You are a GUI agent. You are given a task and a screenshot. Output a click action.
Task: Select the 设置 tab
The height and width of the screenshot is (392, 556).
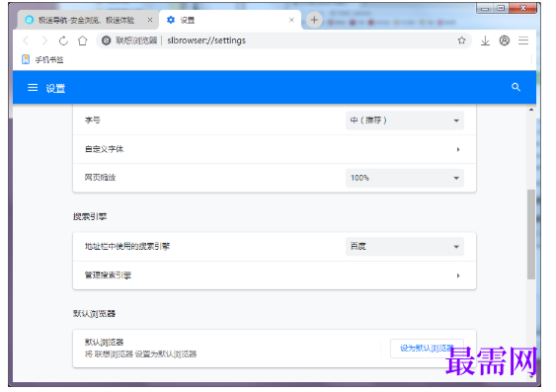230,20
